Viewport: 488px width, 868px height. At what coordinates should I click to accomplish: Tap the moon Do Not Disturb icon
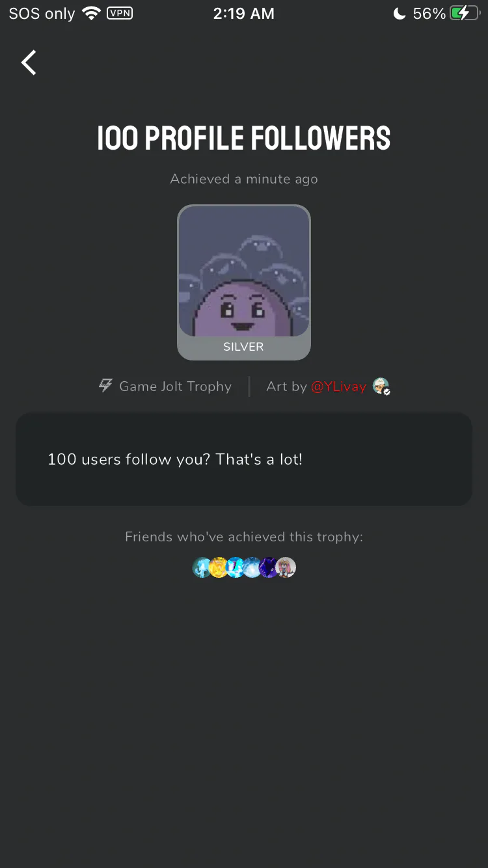pyautogui.click(x=400, y=13)
